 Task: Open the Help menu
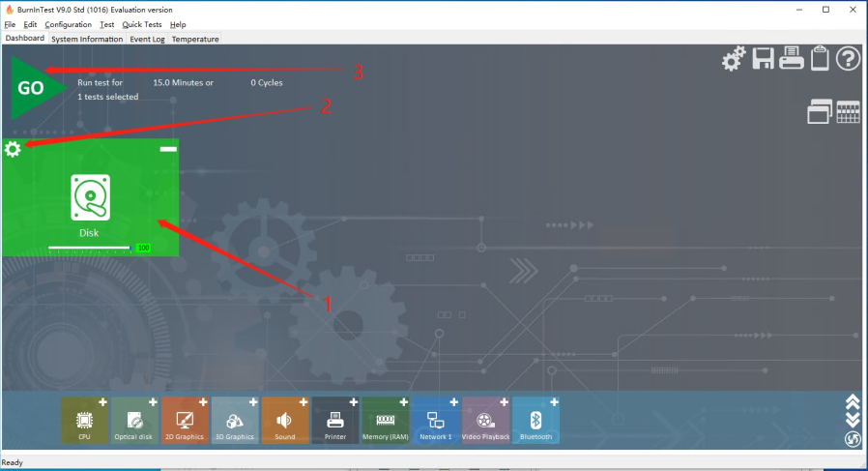(x=178, y=24)
